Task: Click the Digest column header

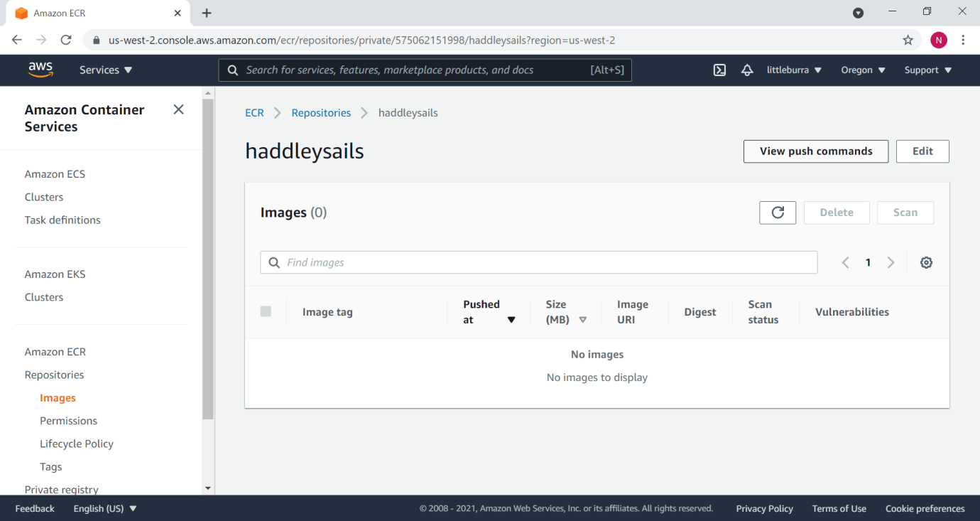Action: [700, 312]
